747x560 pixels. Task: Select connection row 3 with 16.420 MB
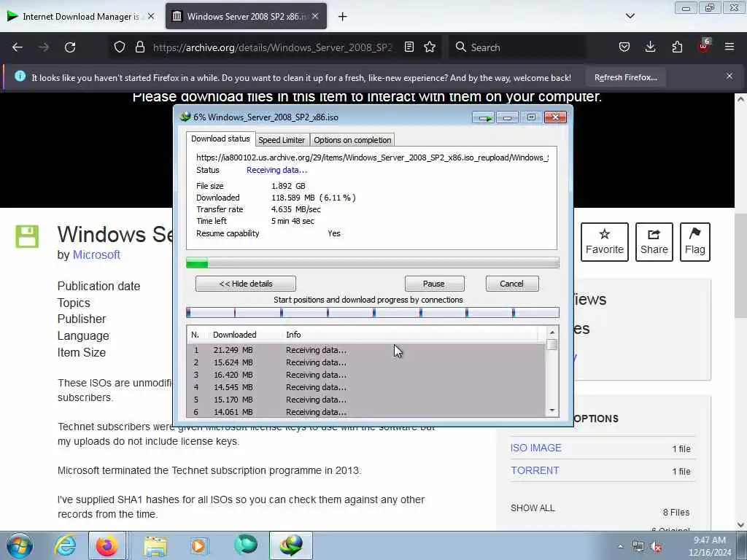[366, 375]
